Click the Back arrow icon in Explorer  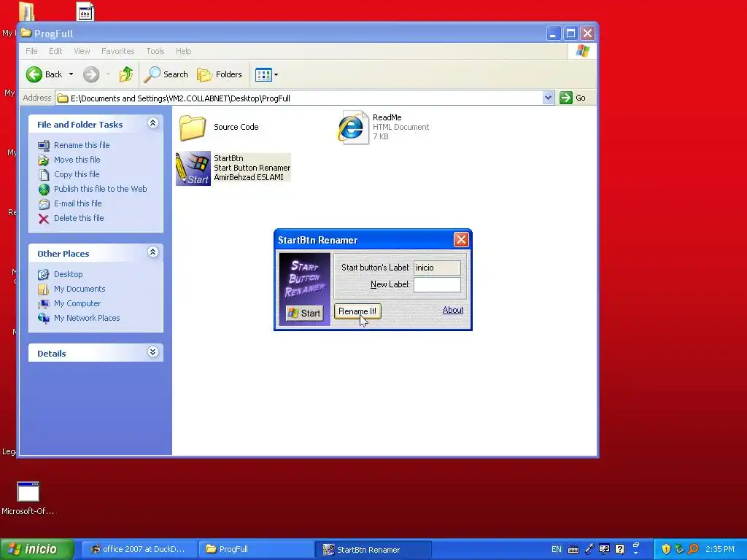tap(34, 74)
